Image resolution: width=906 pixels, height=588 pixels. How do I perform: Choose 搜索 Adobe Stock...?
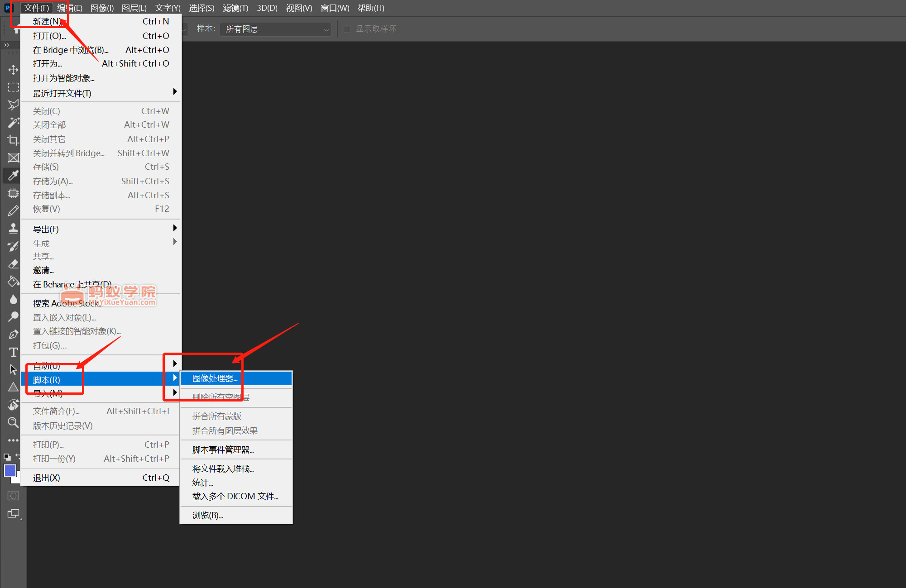[x=101, y=303]
